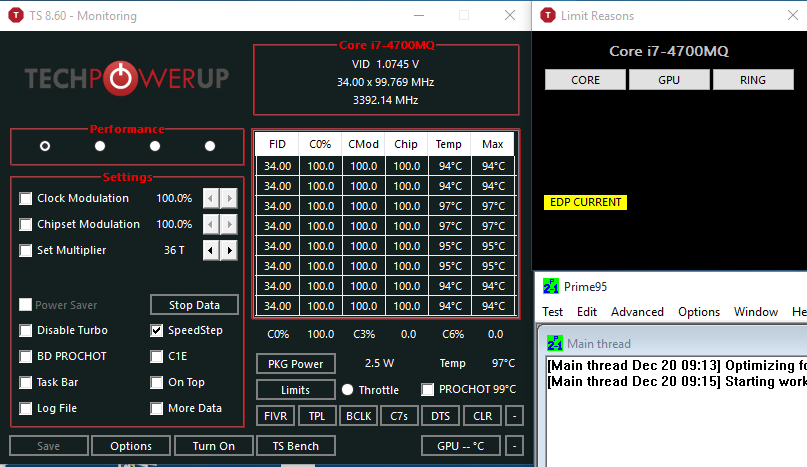
Task: Open the C7s button
Action: click(399, 416)
